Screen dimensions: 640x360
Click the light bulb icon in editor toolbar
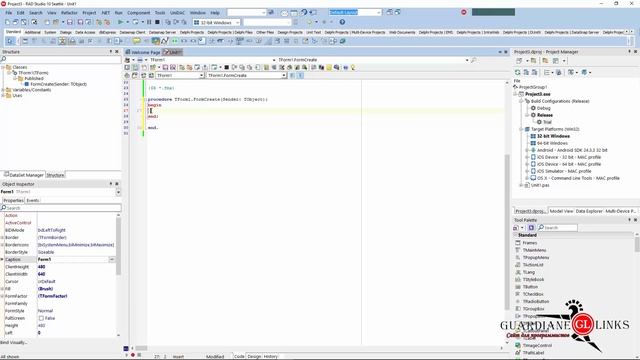(353, 67)
